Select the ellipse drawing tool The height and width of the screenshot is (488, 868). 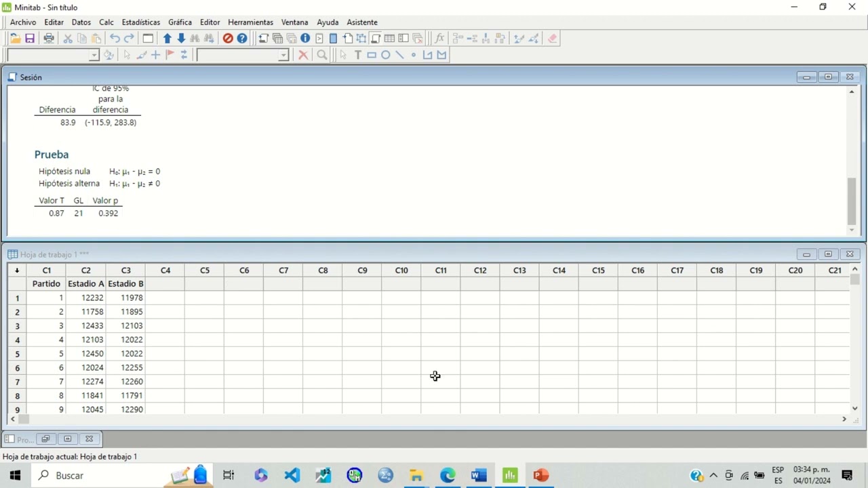[386, 55]
